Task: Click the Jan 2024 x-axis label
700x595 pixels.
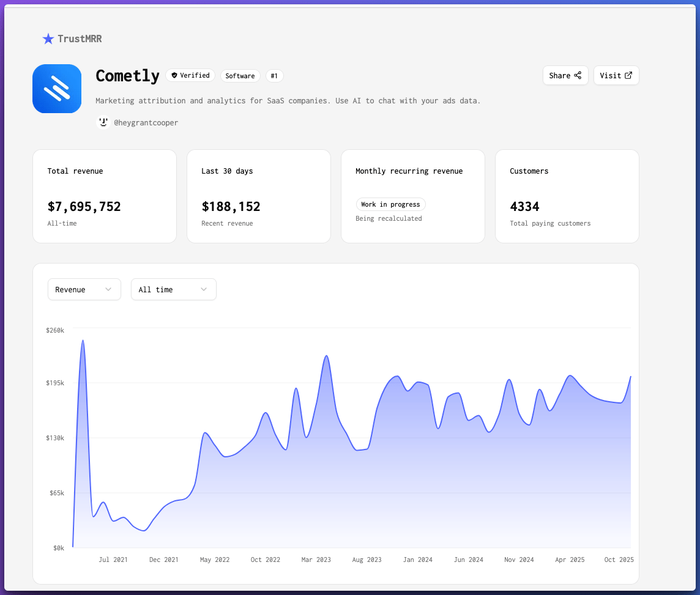Action: pyautogui.click(x=418, y=560)
